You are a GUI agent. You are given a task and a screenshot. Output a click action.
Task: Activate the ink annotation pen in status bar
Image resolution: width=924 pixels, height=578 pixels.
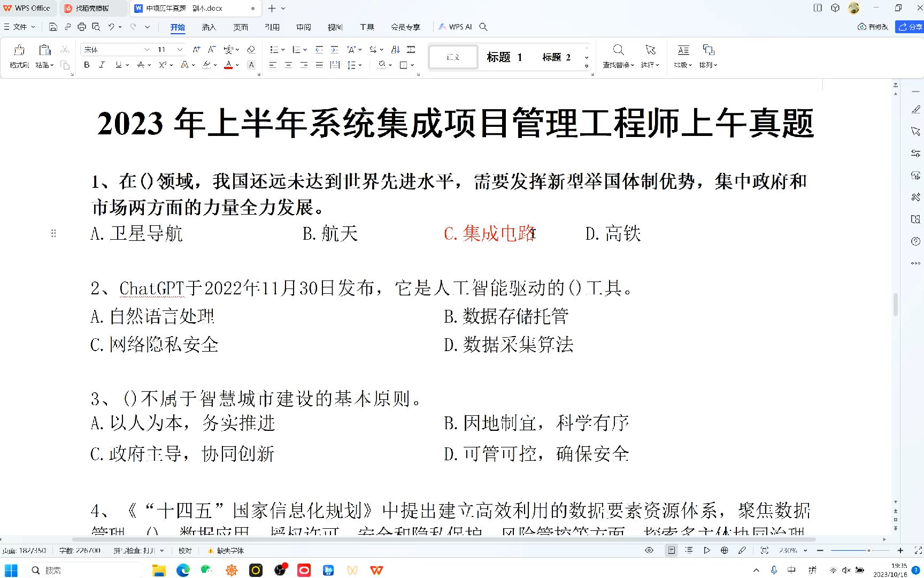click(x=742, y=550)
